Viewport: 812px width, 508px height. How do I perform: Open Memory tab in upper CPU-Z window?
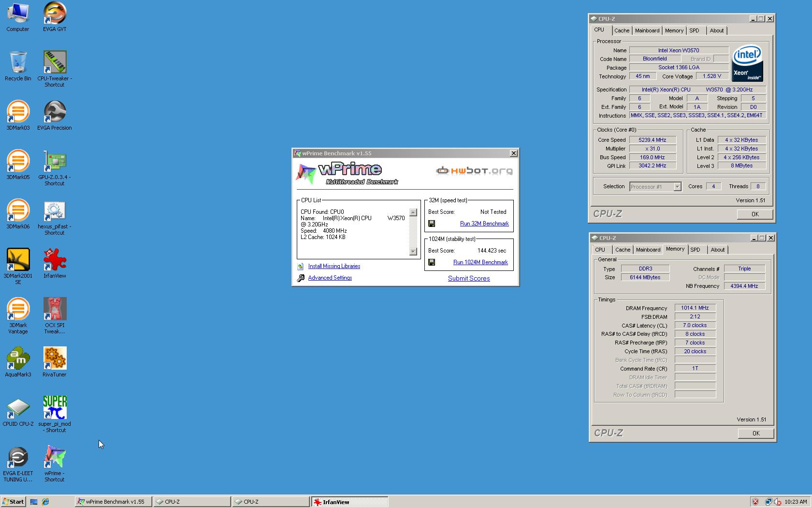[x=674, y=30]
